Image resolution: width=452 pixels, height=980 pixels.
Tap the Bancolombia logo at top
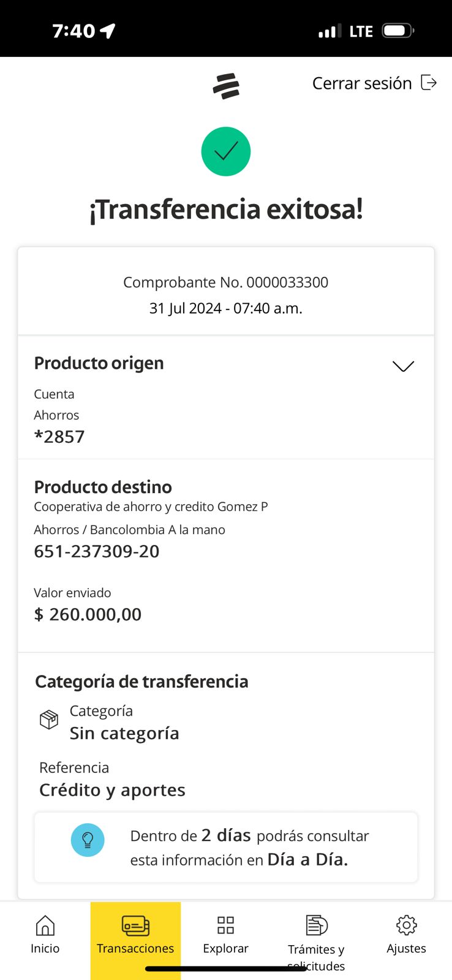(226, 86)
